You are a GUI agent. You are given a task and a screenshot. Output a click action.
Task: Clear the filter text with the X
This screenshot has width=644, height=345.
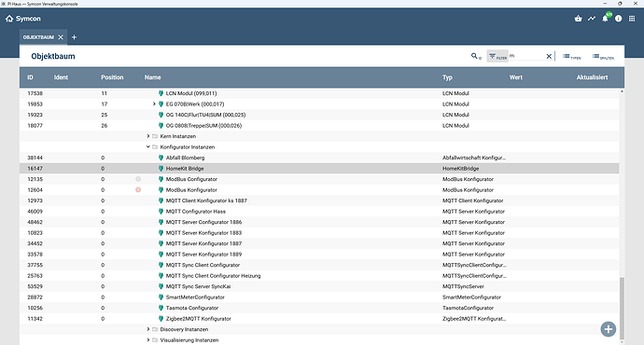tap(549, 56)
